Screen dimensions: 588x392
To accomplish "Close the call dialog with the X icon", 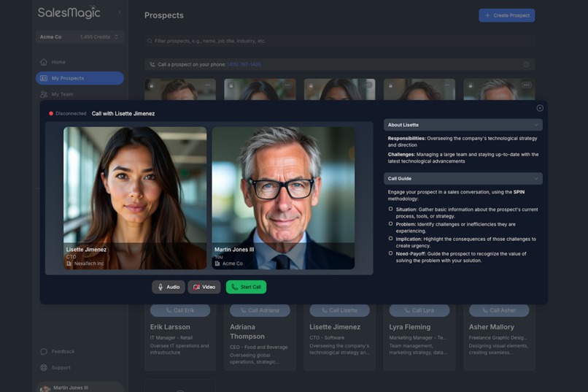I will click(x=540, y=108).
